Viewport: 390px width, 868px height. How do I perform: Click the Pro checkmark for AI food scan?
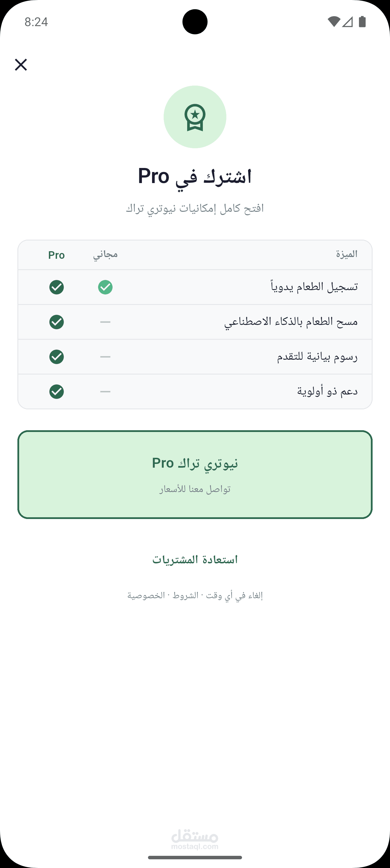tap(56, 322)
